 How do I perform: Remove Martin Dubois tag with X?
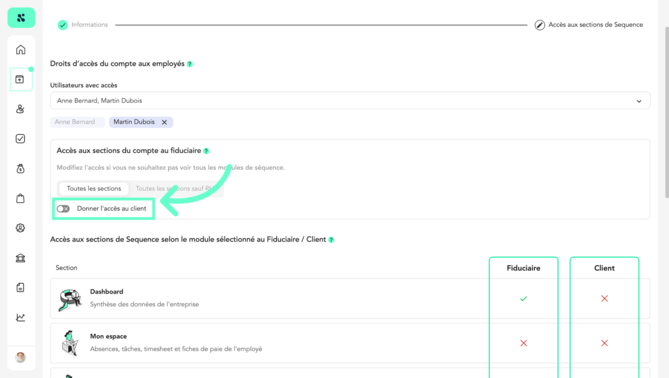[x=164, y=122]
